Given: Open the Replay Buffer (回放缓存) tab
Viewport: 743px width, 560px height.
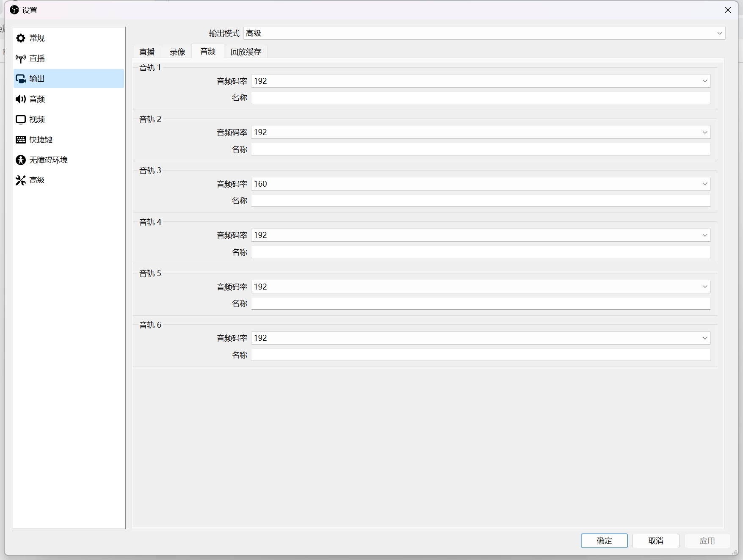Looking at the screenshot, I should (x=246, y=52).
